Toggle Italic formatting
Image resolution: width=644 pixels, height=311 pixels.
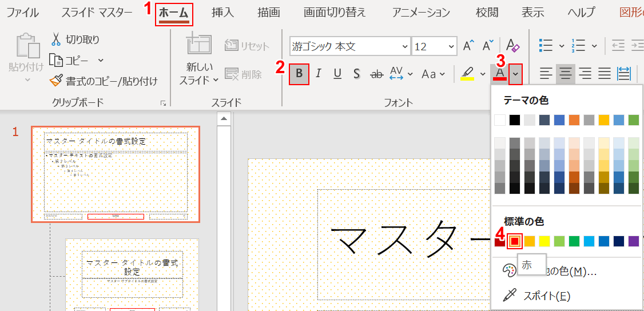319,74
